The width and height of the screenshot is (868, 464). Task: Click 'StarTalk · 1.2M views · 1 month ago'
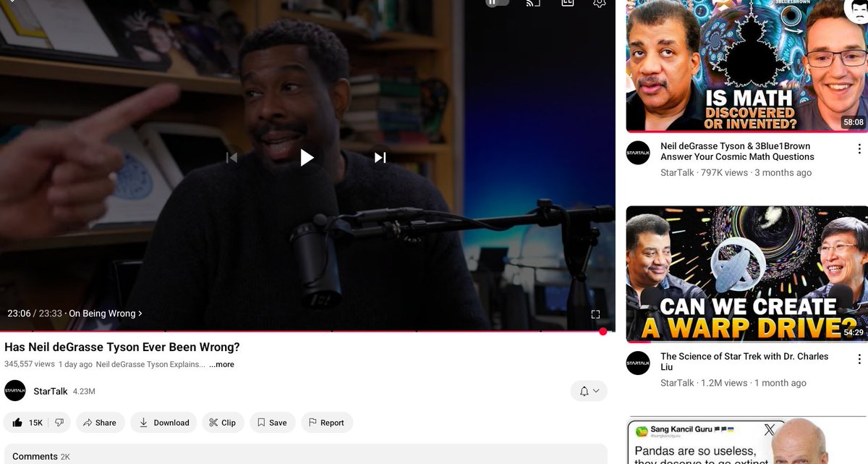(733, 383)
